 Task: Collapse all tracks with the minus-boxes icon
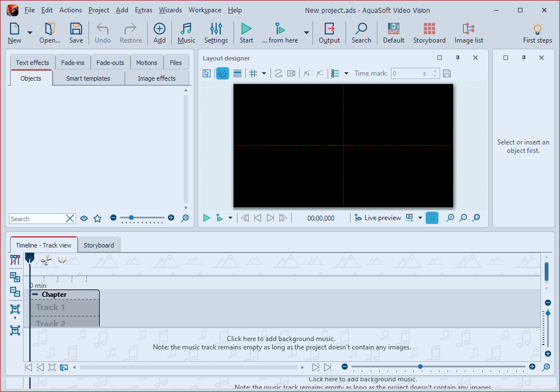click(x=15, y=292)
